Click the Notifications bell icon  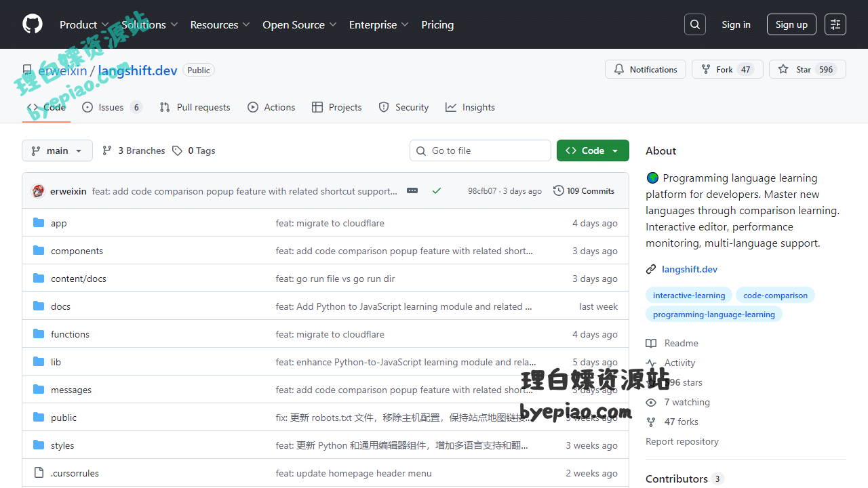point(619,69)
